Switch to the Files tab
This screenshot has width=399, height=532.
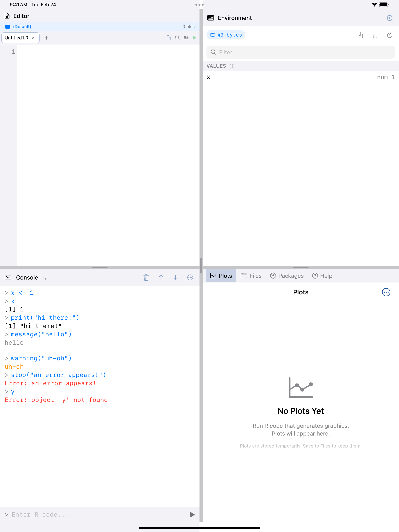click(251, 276)
